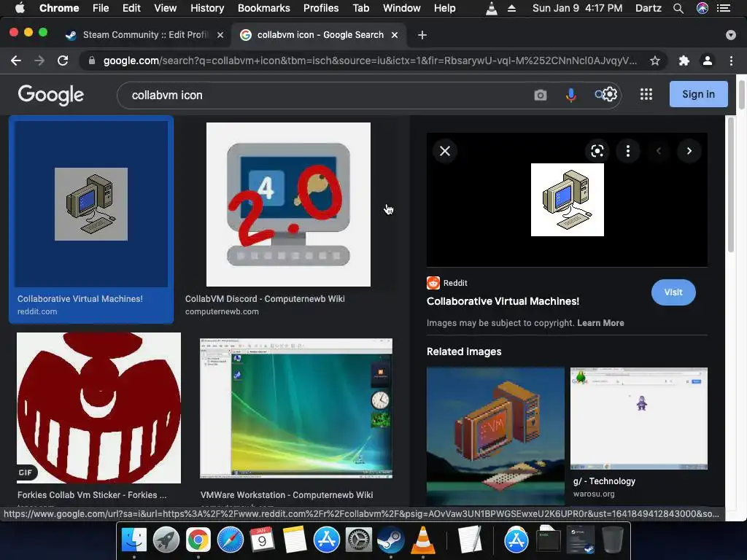This screenshot has height=560, width=747.
Task: Click the site lock icon in address bar
Action: [92, 61]
